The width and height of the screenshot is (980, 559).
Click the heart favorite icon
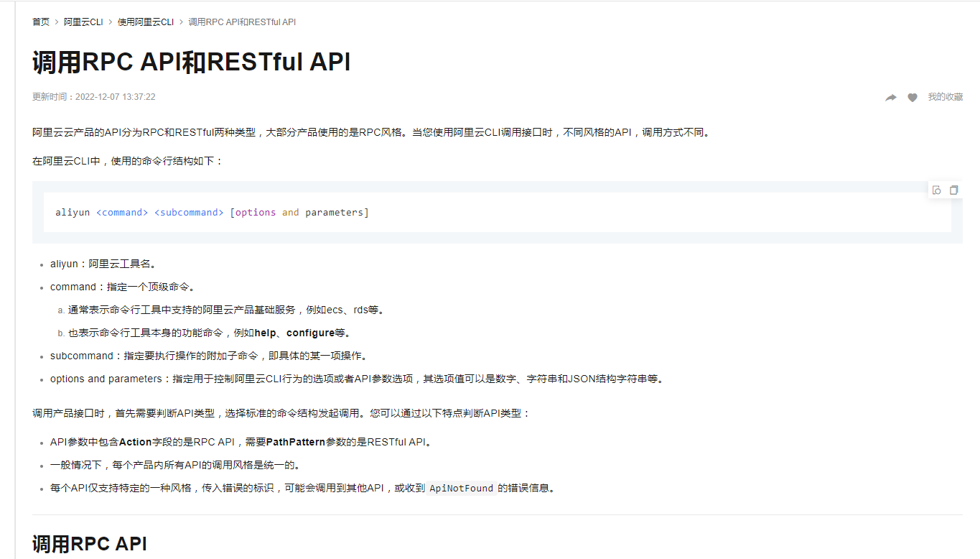pyautogui.click(x=913, y=98)
